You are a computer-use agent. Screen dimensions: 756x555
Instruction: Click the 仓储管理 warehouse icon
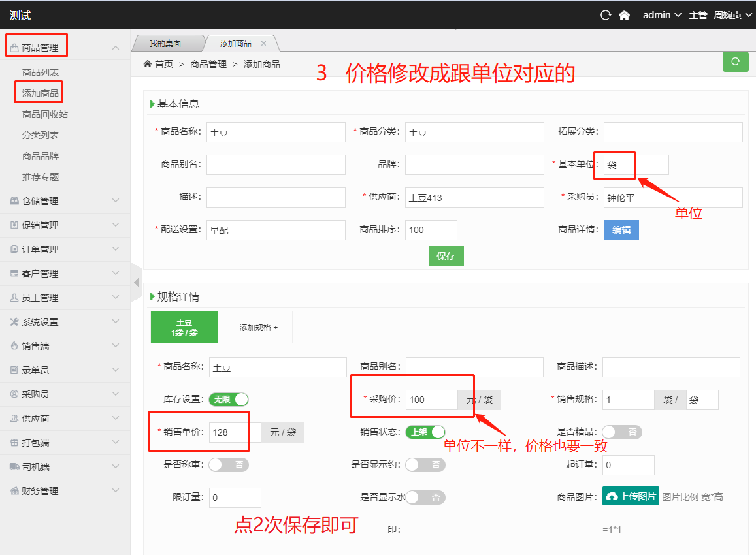tap(14, 201)
